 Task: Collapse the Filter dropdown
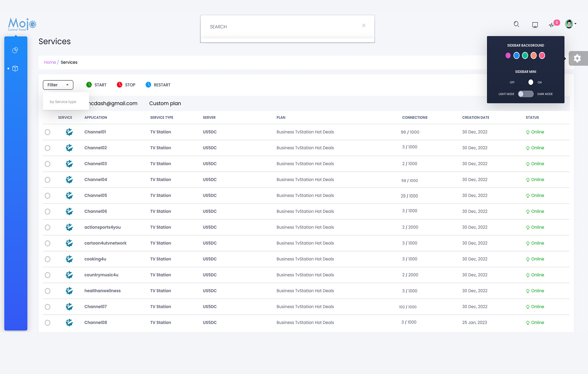58,85
